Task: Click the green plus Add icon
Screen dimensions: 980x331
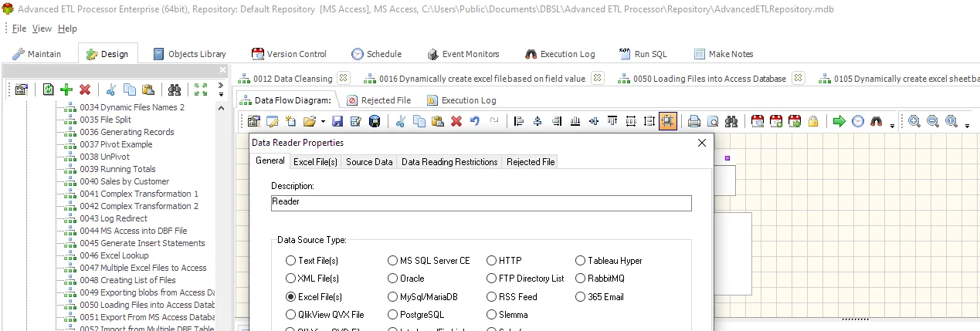Action: pyautogui.click(x=66, y=90)
